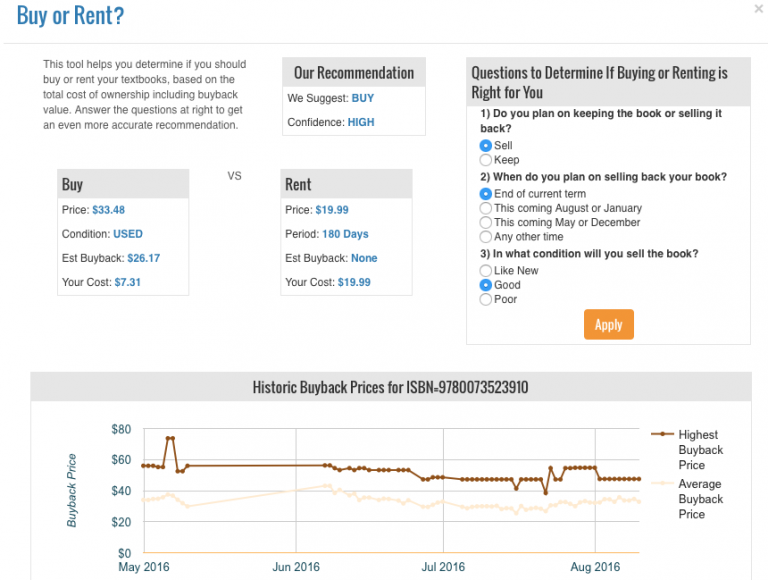Image resolution: width=768 pixels, height=580 pixels.
Task: Choose This coming May or December
Action: [486, 223]
